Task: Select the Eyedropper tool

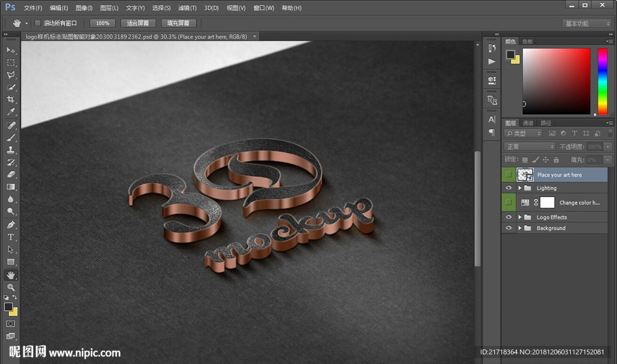Action: (11, 112)
